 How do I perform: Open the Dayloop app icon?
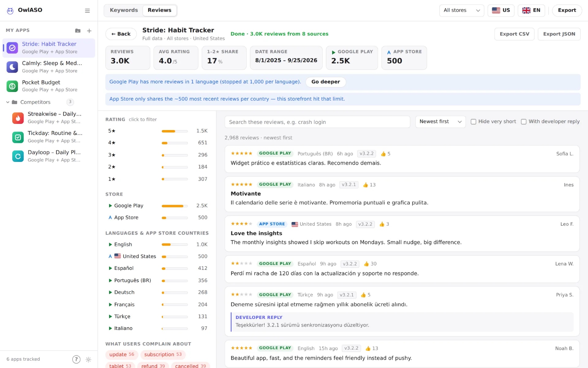(18, 156)
